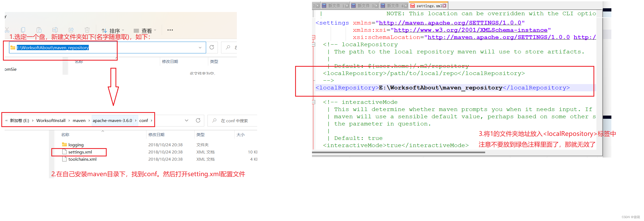Close the 新文件 3 tab

[376, 6]
